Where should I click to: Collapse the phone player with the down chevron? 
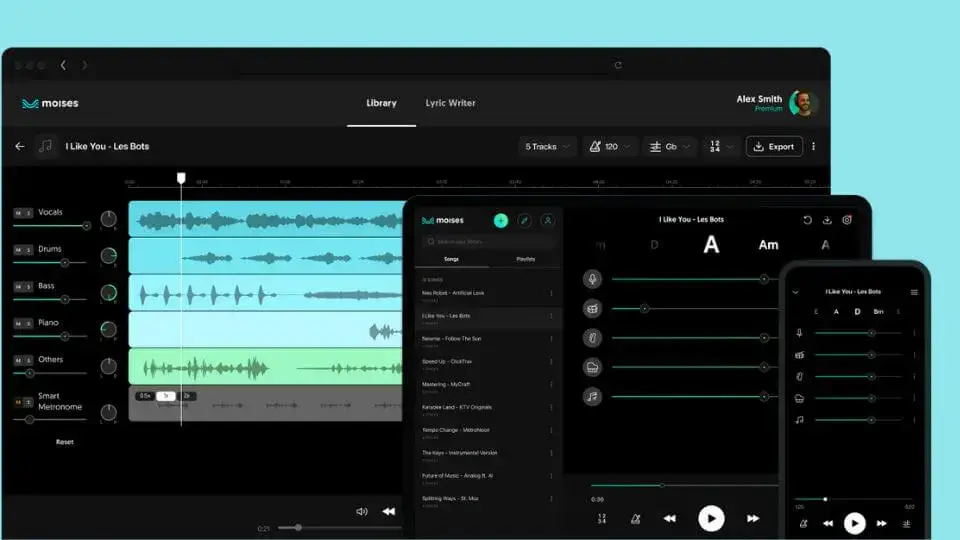[795, 292]
